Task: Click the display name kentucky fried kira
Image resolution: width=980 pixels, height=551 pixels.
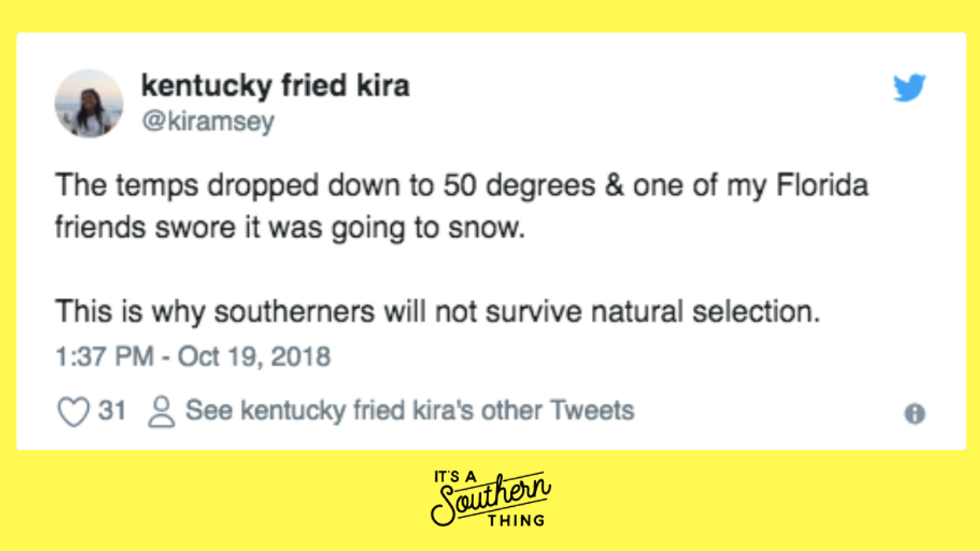Action: (275, 86)
